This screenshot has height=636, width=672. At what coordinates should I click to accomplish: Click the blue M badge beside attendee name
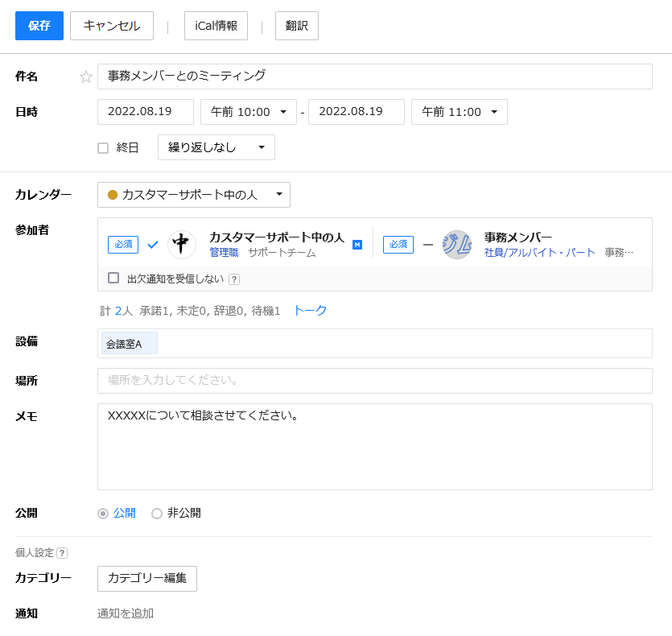tap(357, 245)
